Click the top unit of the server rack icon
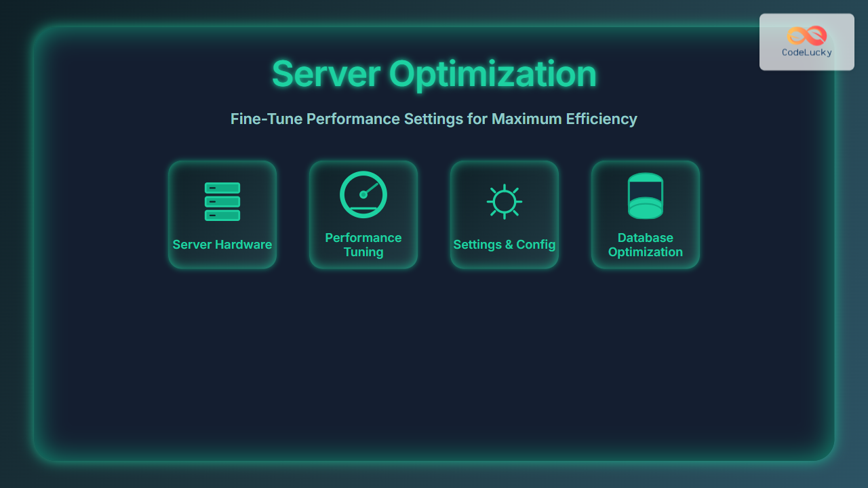This screenshot has height=488, width=868. tap(222, 188)
